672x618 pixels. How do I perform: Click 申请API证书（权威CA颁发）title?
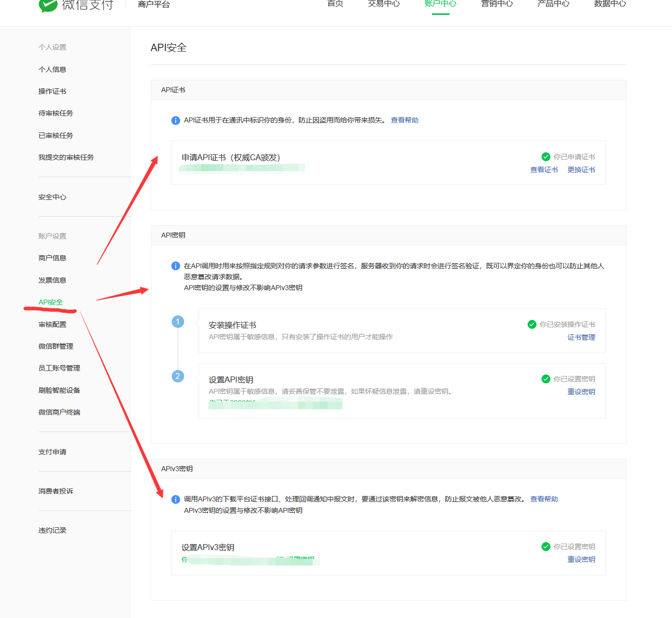point(231,157)
